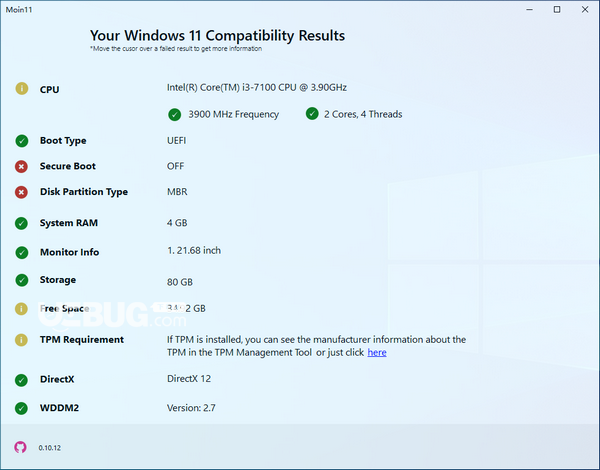Click the green check icon for Storage

coord(22,280)
